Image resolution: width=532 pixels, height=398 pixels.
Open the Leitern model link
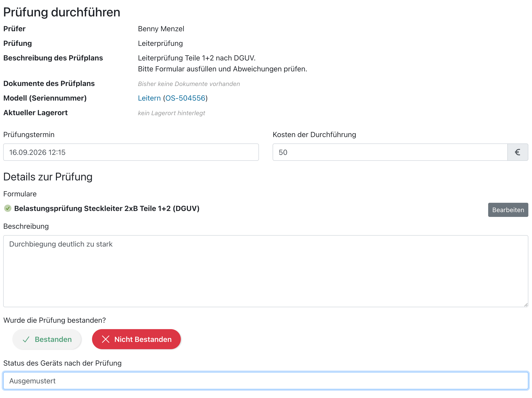pyautogui.click(x=149, y=98)
